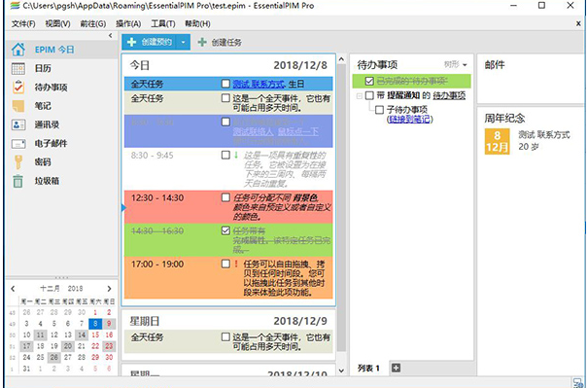Click the 2018 year label in mini calendar
Image resolution: width=588 pixels, height=388 pixels.
pos(75,289)
